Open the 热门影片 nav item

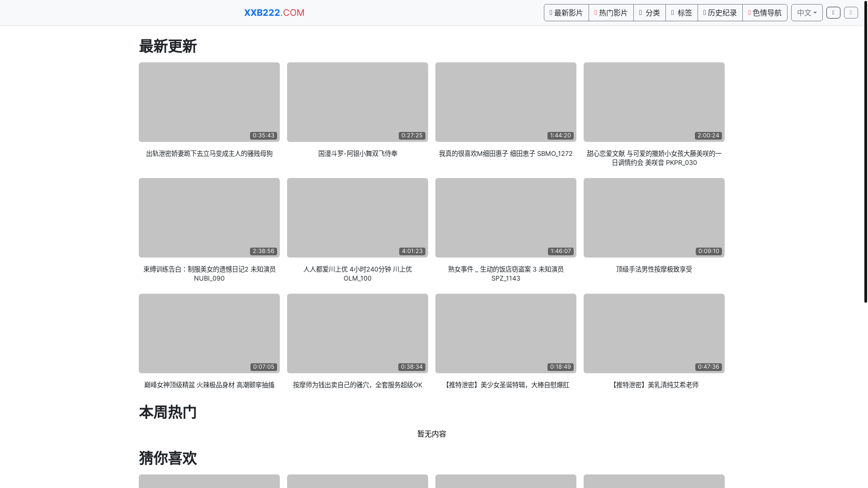tap(611, 13)
